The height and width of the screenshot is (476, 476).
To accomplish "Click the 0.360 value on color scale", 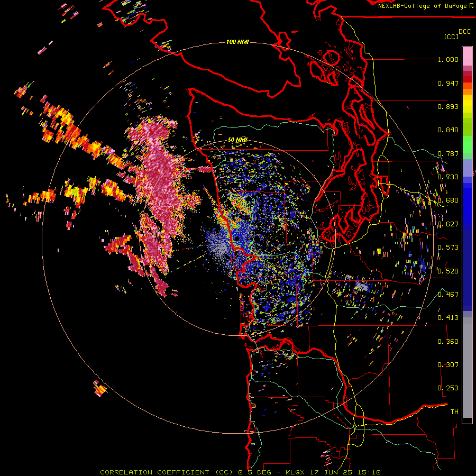I will (448, 342).
